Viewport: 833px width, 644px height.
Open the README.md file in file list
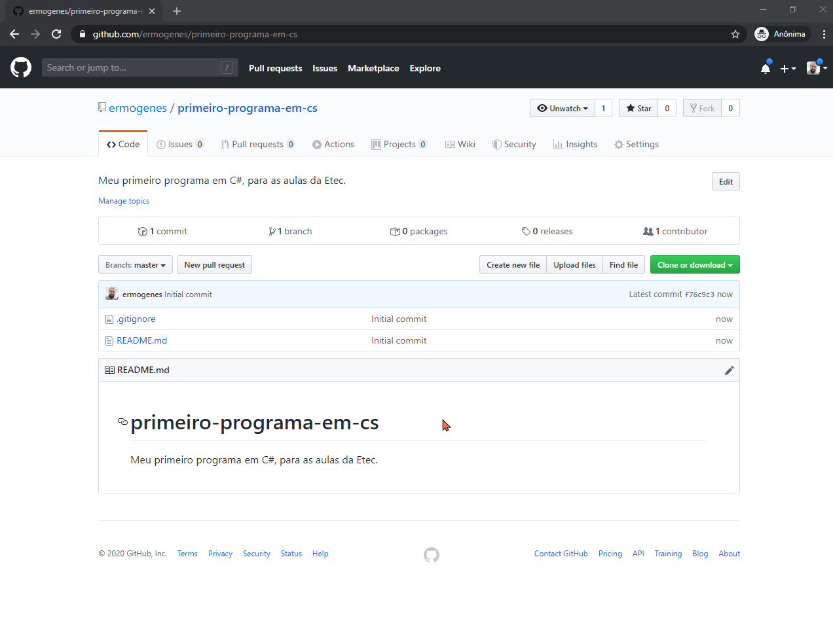[141, 340]
